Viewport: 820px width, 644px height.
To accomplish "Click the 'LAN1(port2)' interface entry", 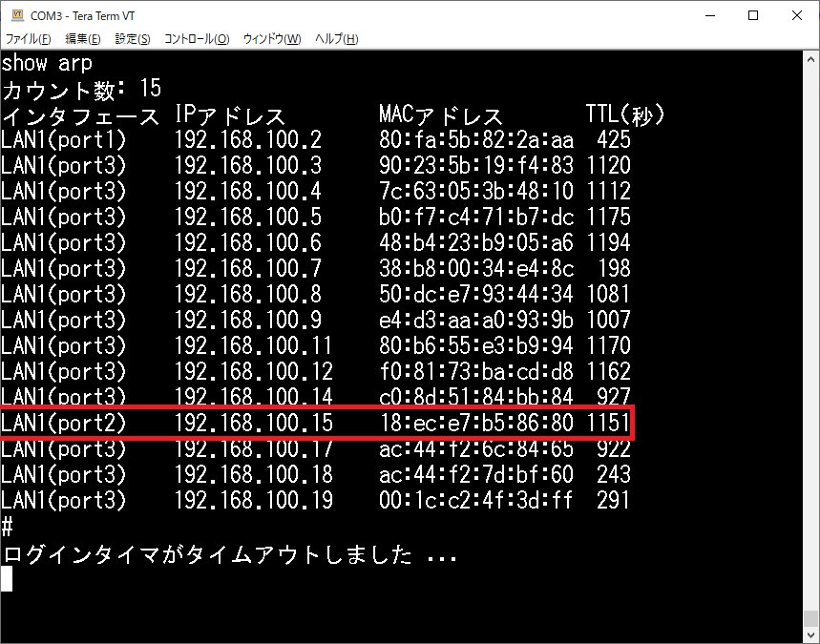I will coord(64,423).
